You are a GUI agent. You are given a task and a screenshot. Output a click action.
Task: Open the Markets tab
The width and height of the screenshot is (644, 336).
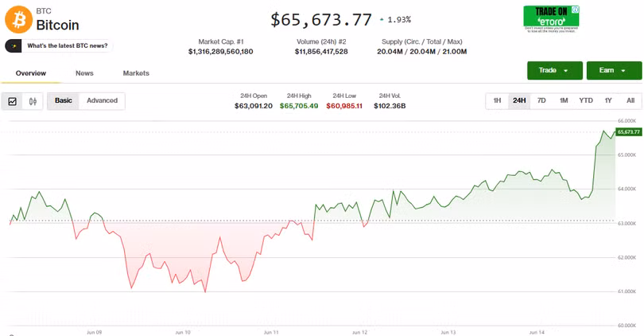pyautogui.click(x=136, y=73)
